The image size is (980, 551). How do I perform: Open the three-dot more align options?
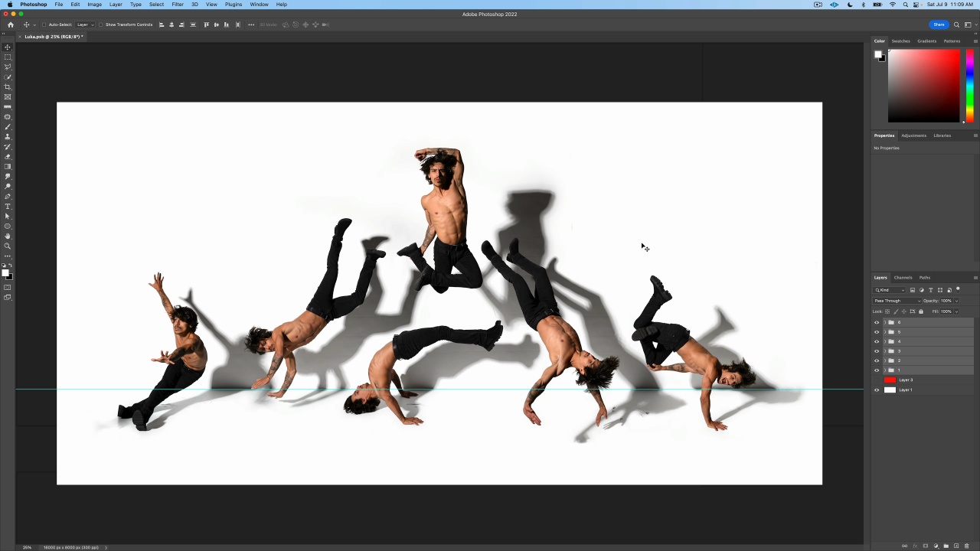pos(251,24)
